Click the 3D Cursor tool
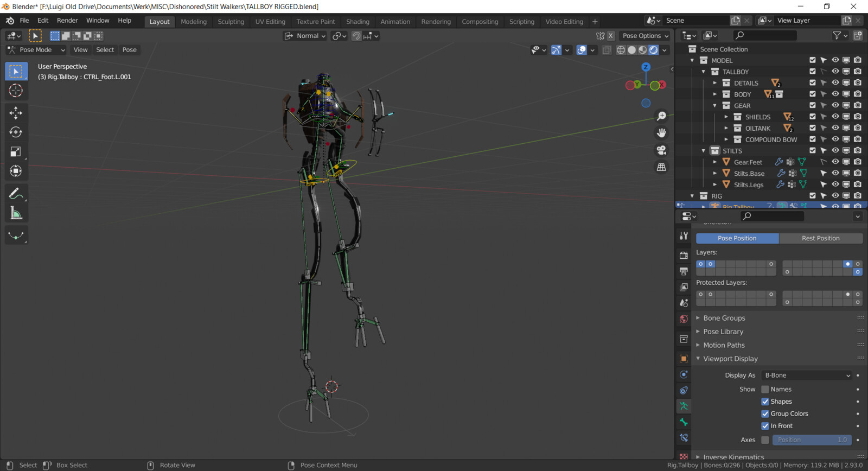Viewport: 868px width, 471px height. click(16, 91)
